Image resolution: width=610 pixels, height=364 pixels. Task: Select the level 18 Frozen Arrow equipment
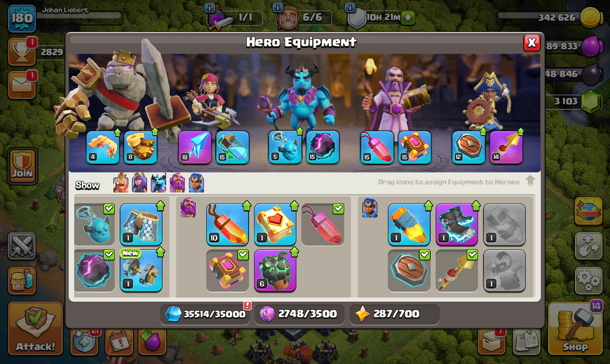(x=195, y=147)
